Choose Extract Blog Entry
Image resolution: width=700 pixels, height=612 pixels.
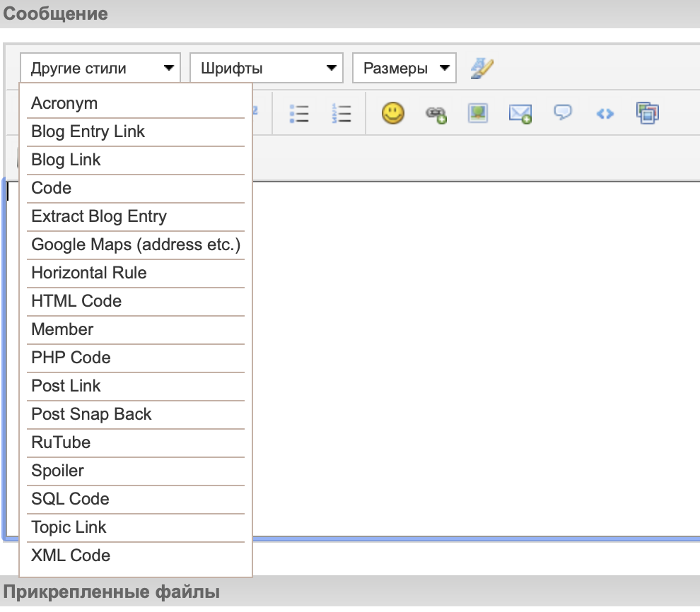(x=136, y=216)
